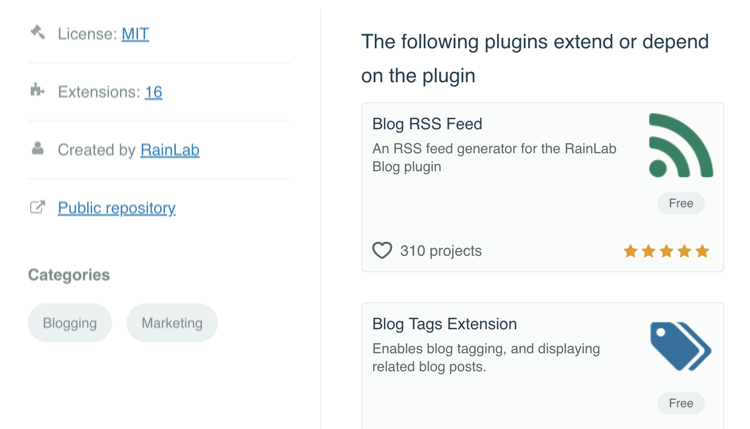This screenshot has width=750, height=429.
Task: Click the author user icon
Action: [38, 148]
